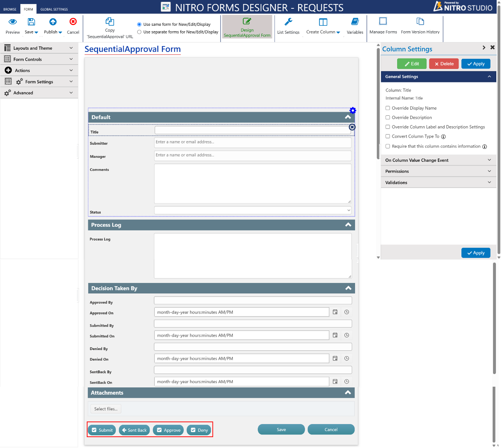Collapse Column Settings with the arrow icon
The width and height of the screenshot is (501, 448).
(x=484, y=48)
